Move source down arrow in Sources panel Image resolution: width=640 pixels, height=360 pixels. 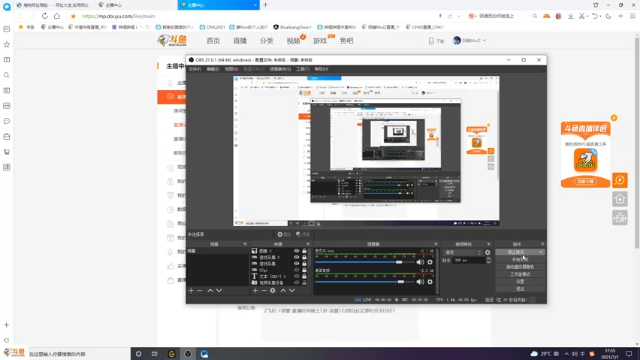pos(292,291)
